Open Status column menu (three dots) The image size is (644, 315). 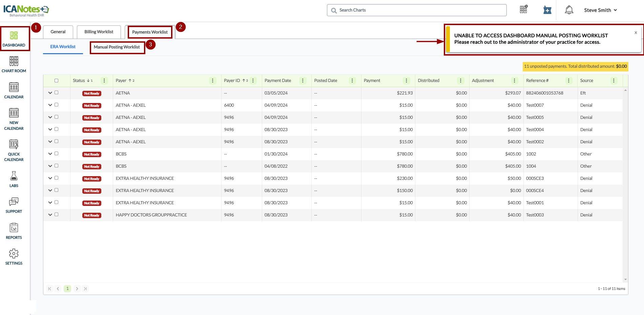pos(104,81)
